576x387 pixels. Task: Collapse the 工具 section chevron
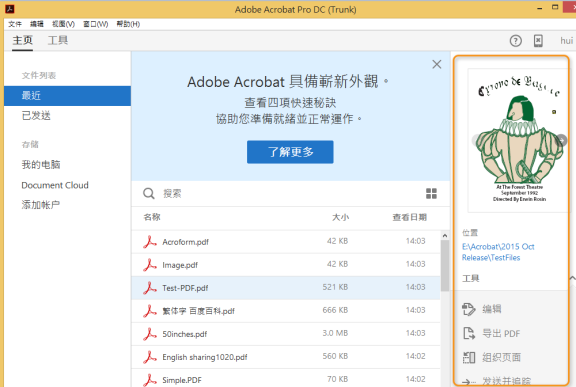click(572, 278)
